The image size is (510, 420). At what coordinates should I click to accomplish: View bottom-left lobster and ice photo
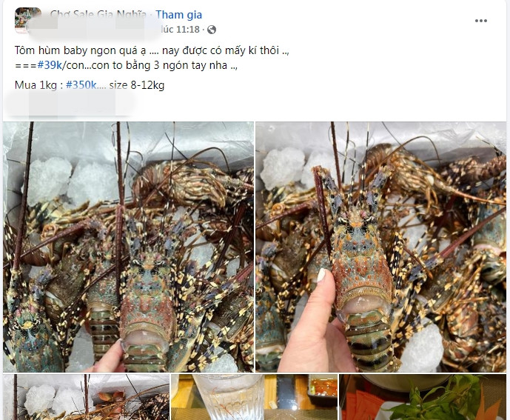[86, 397]
